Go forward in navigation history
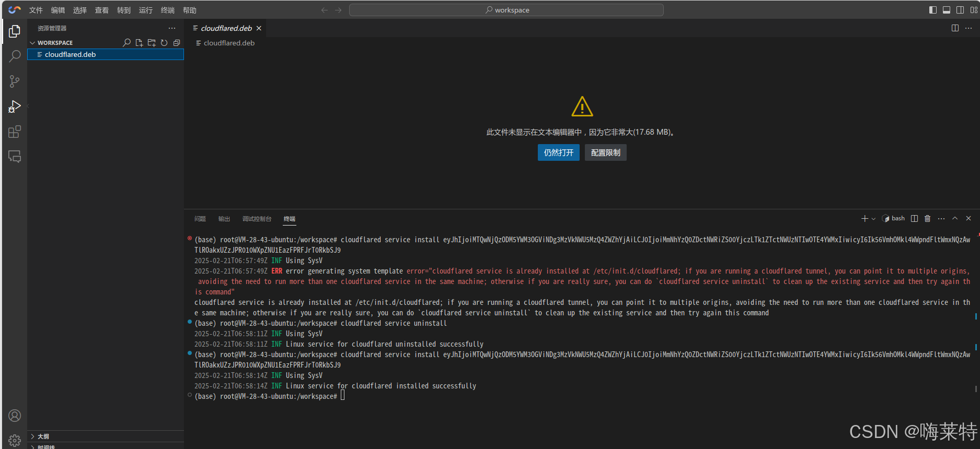 coord(338,10)
